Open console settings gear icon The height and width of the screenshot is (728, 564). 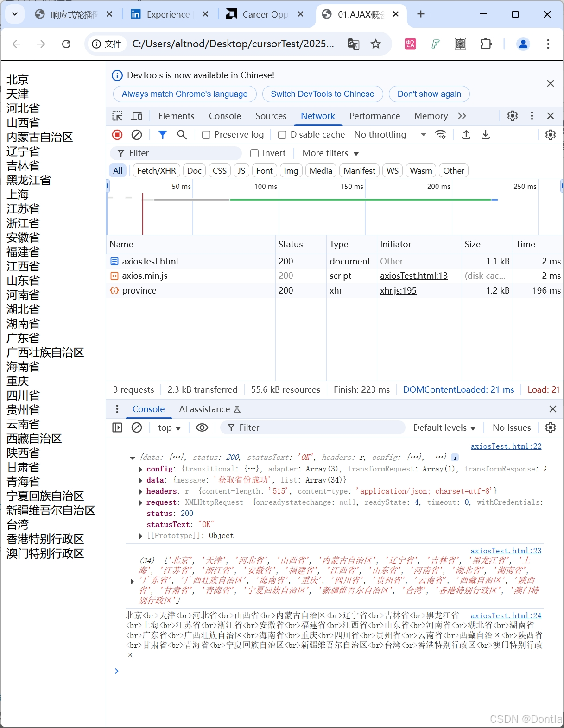pyautogui.click(x=551, y=427)
